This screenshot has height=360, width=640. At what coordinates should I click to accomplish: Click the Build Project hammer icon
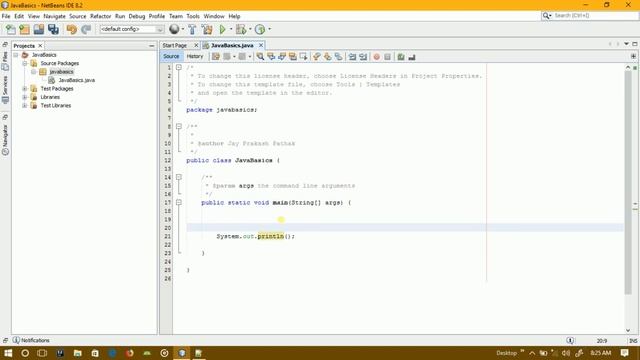click(192, 29)
